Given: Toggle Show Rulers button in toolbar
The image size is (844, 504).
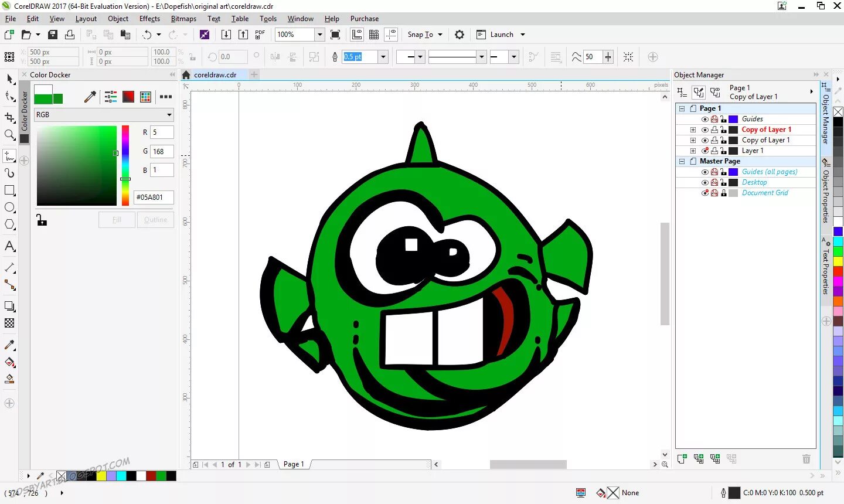Looking at the screenshot, I should coord(357,35).
